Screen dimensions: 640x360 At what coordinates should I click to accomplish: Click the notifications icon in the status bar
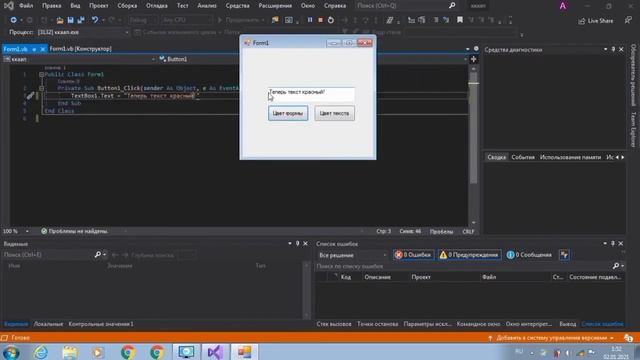point(629,338)
